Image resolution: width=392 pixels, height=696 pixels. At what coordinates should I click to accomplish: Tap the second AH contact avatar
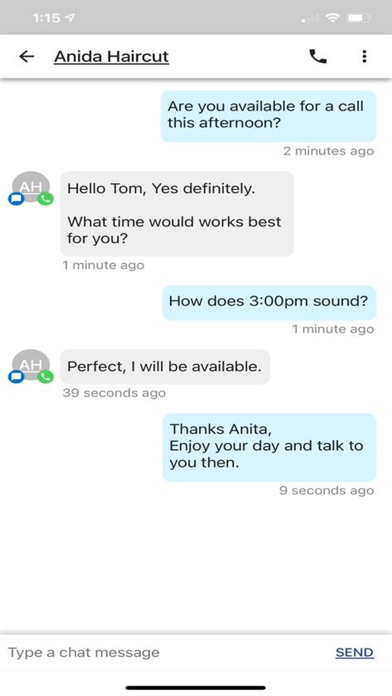31,365
